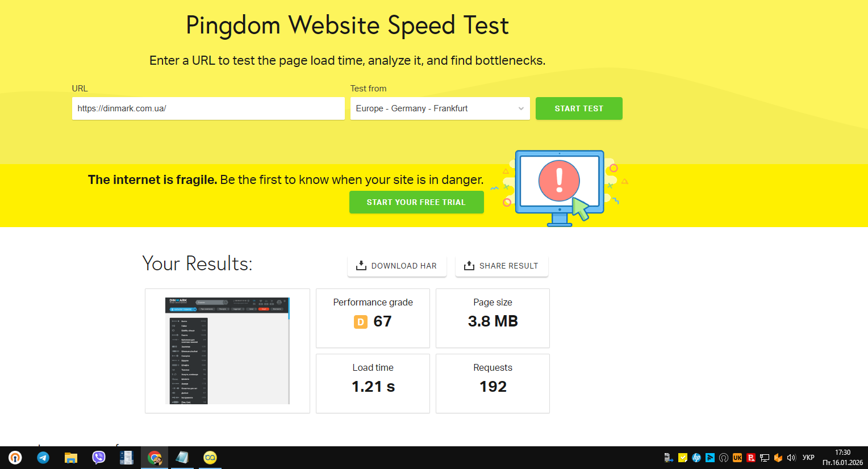Open the volume control tray icon

click(x=791, y=458)
